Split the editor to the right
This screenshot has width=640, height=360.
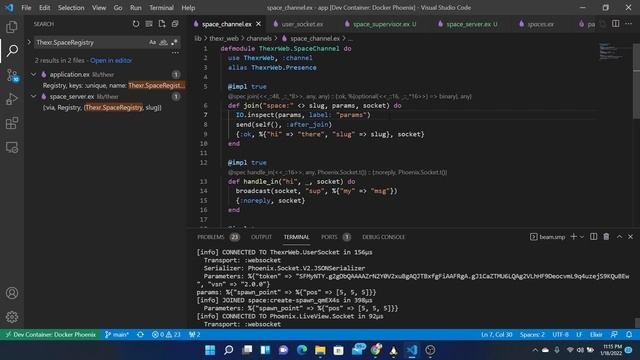616,24
